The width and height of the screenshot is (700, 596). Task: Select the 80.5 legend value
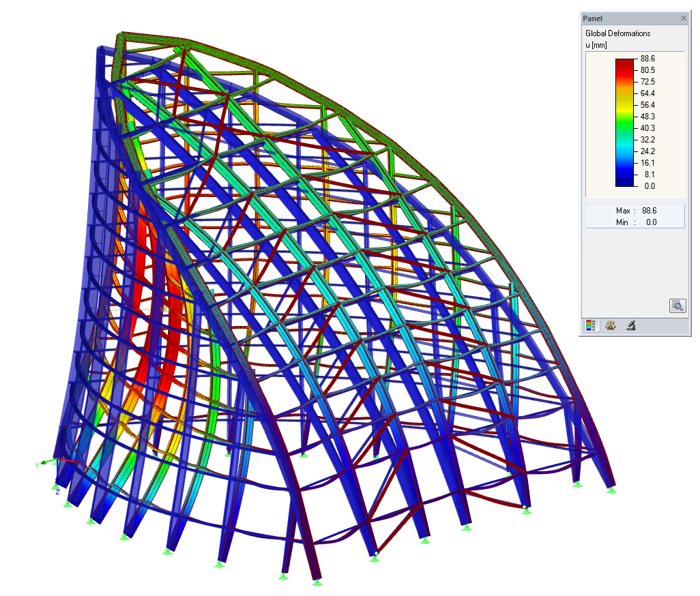(647, 70)
